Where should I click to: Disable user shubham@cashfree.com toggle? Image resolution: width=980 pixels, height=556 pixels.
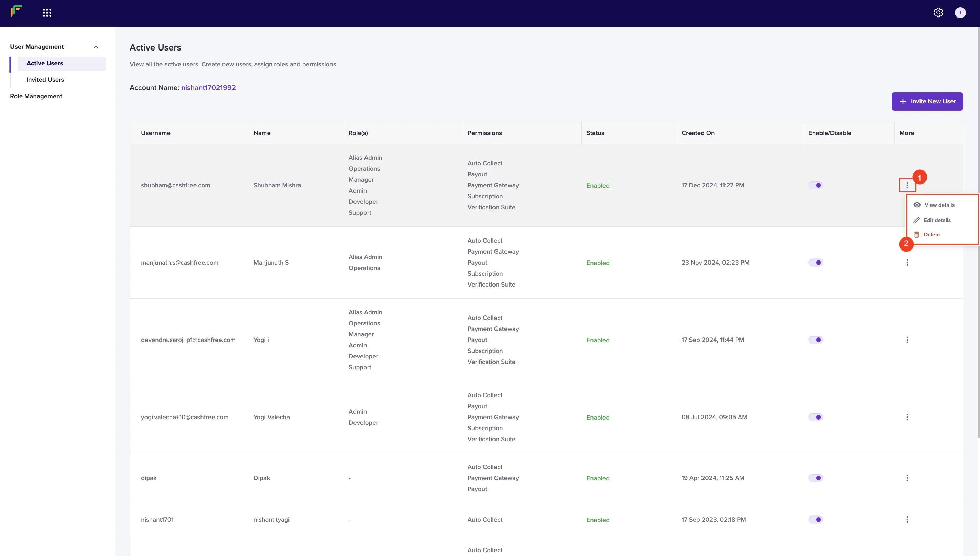pyautogui.click(x=815, y=185)
